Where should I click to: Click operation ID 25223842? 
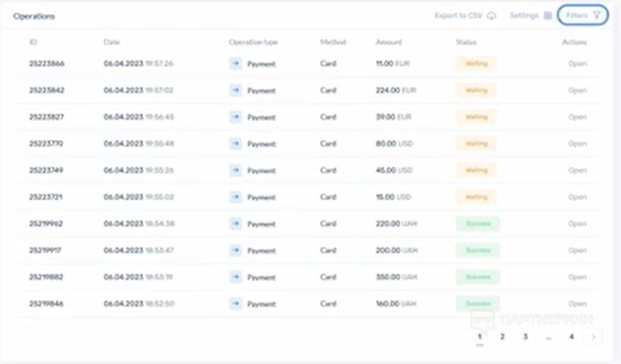click(x=47, y=90)
